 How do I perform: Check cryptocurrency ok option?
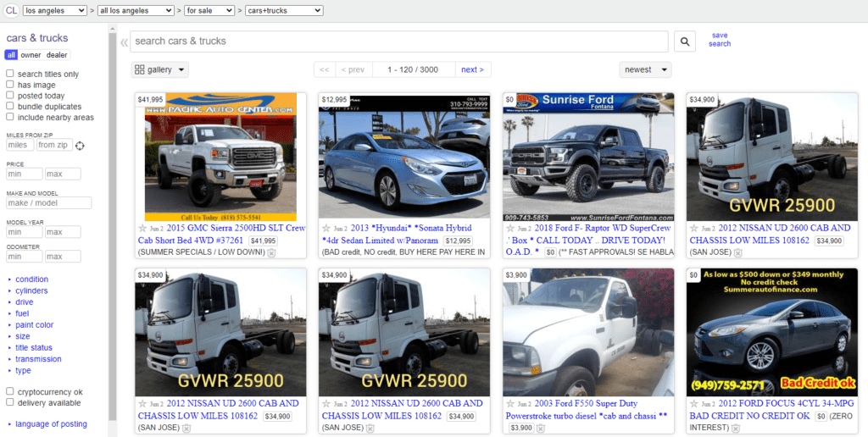coord(10,391)
